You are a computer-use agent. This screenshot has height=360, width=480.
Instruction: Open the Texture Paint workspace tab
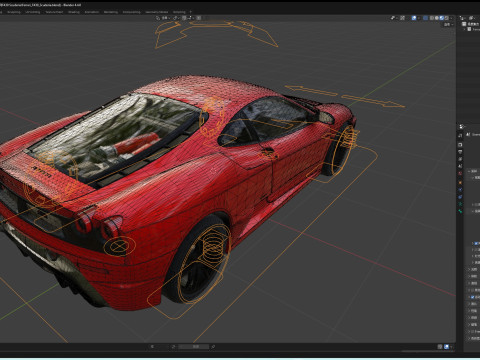tap(54, 12)
